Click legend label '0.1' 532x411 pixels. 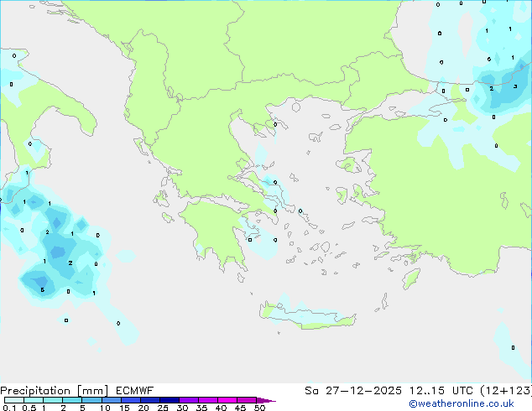(9, 408)
